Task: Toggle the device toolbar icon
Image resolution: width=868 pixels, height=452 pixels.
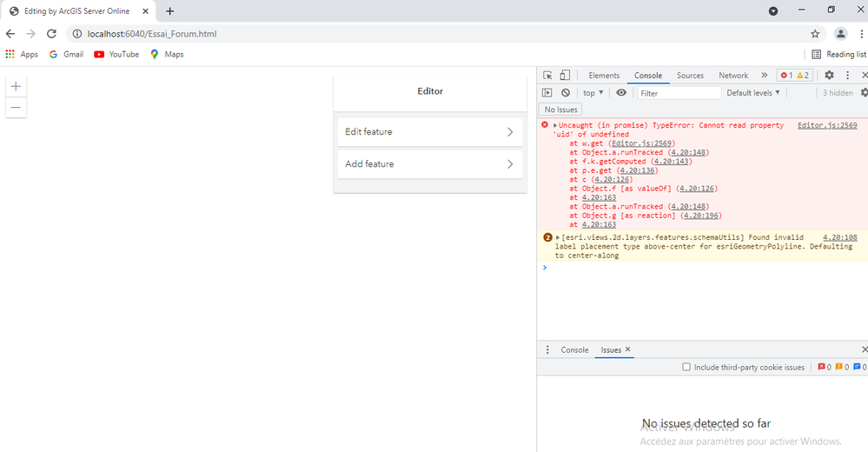Action: (x=565, y=76)
